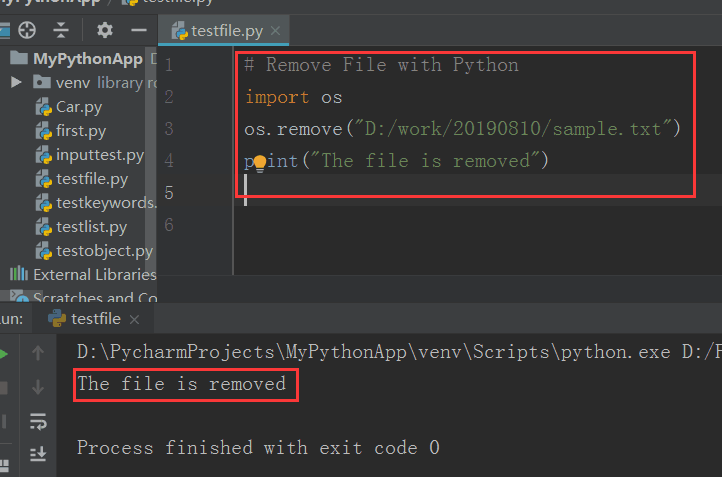Click the green Rerun play button

coord(4,354)
